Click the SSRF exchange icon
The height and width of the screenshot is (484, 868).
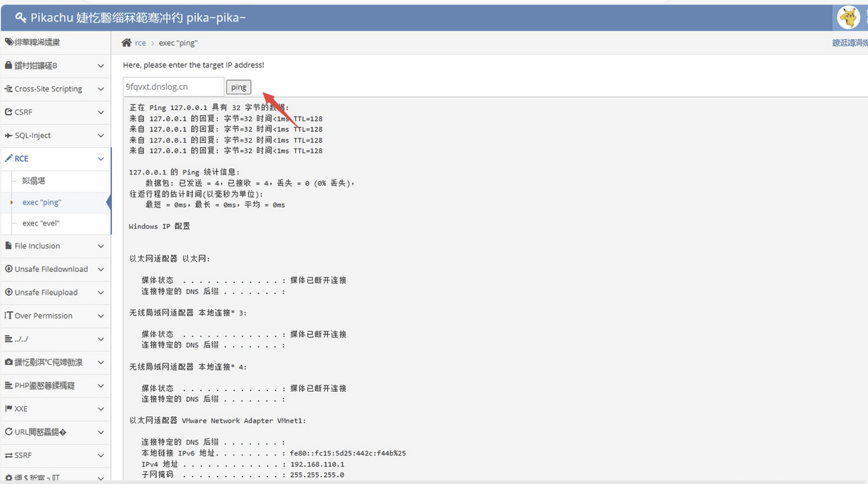pos(9,455)
